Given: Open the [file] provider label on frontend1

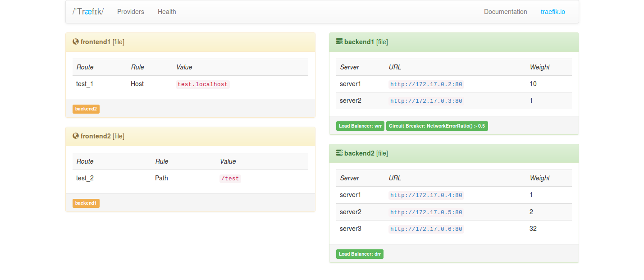Looking at the screenshot, I should tap(118, 41).
